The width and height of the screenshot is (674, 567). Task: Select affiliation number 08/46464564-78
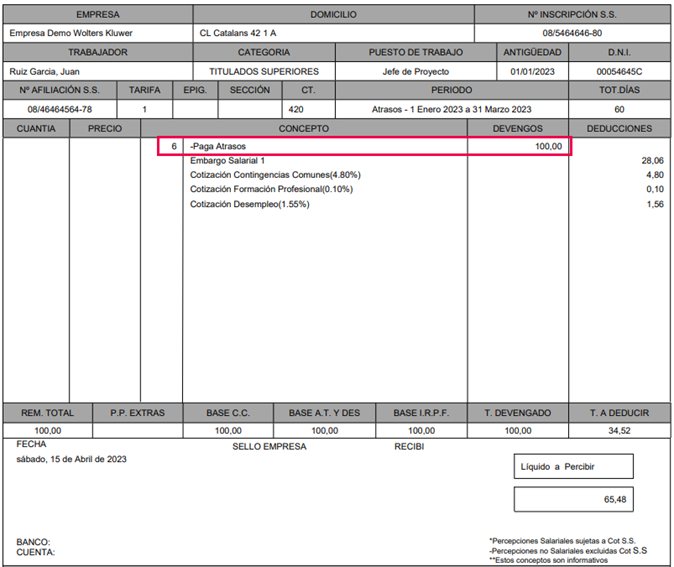(60, 109)
